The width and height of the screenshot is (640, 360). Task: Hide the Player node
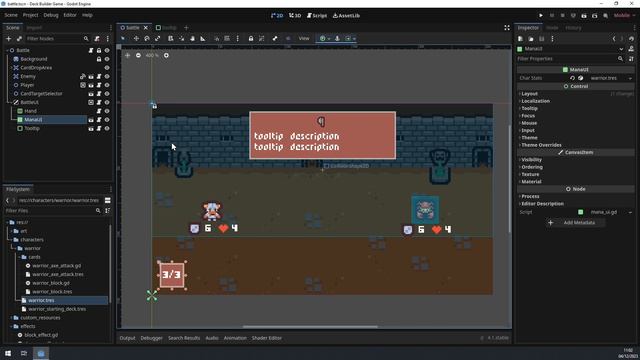click(107, 85)
